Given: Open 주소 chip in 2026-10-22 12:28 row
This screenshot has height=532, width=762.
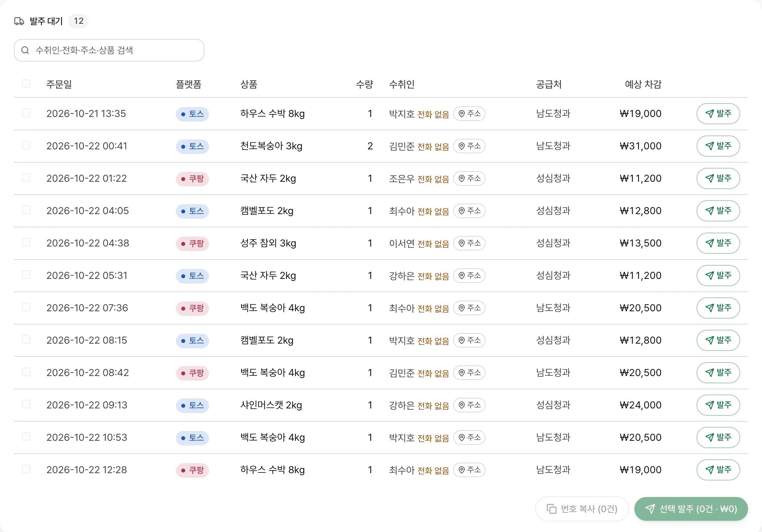Looking at the screenshot, I should pyautogui.click(x=469, y=470).
